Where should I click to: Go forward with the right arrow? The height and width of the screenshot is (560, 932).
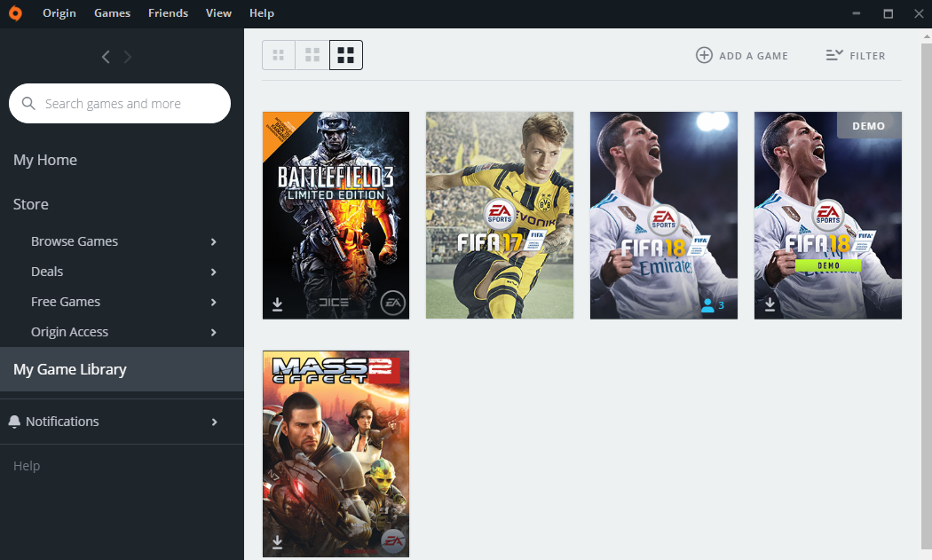(x=128, y=57)
